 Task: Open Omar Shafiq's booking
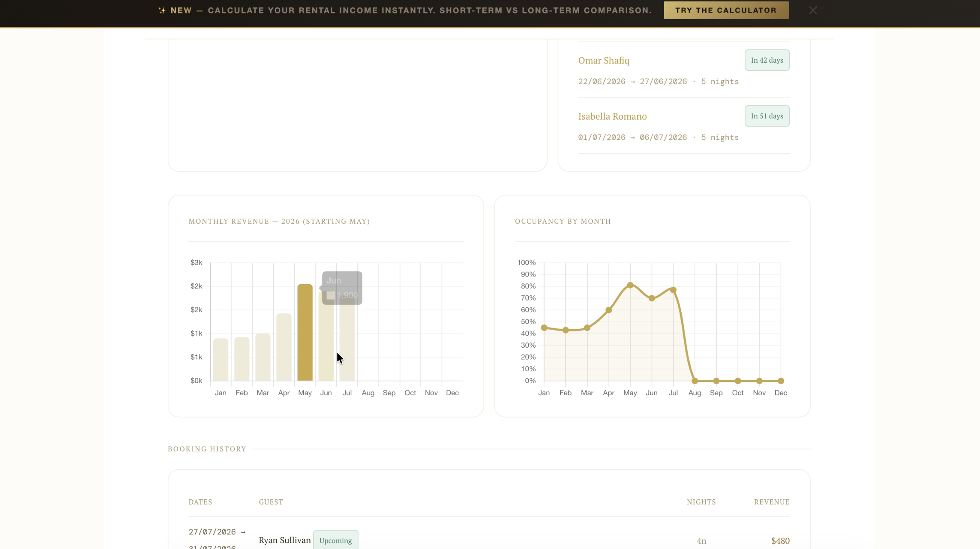(x=604, y=60)
